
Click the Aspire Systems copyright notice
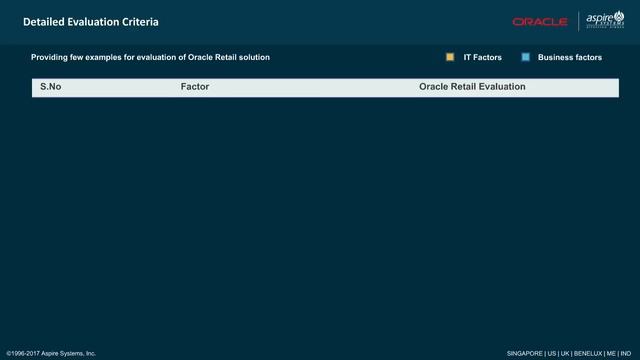click(51, 353)
